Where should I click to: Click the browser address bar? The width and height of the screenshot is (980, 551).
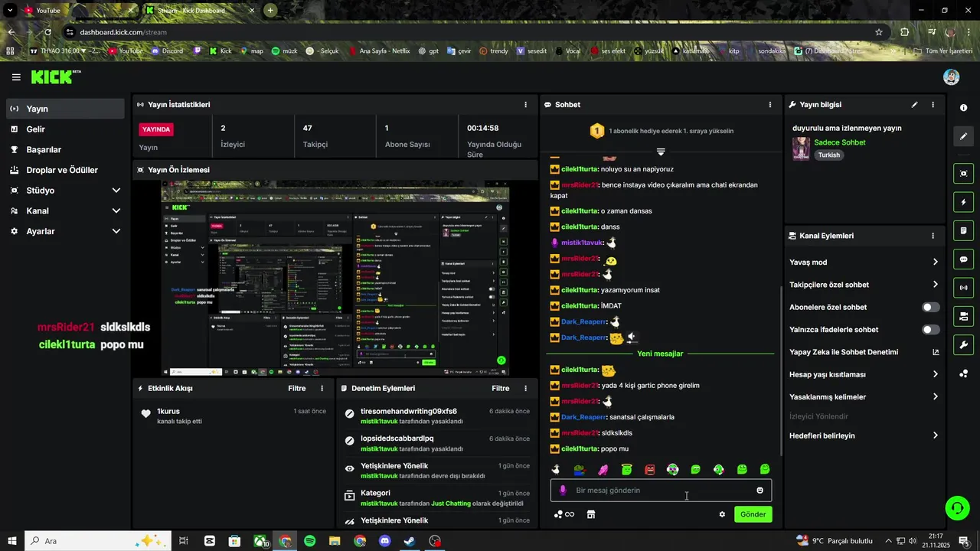pos(473,32)
